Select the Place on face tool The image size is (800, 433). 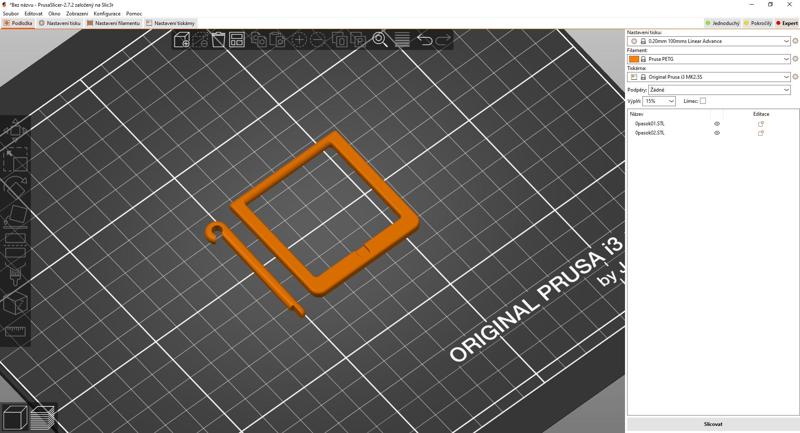(15, 217)
